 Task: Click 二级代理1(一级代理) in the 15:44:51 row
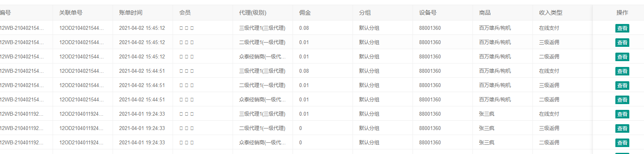262,86
